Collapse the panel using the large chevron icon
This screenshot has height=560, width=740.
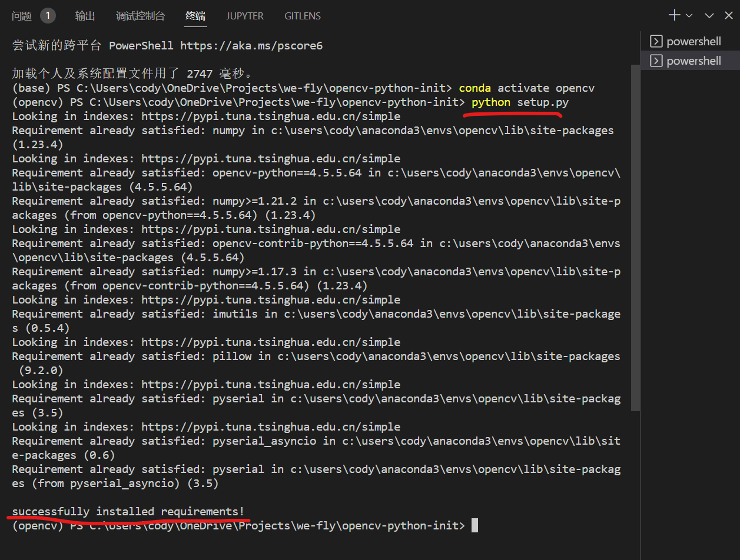(x=709, y=16)
